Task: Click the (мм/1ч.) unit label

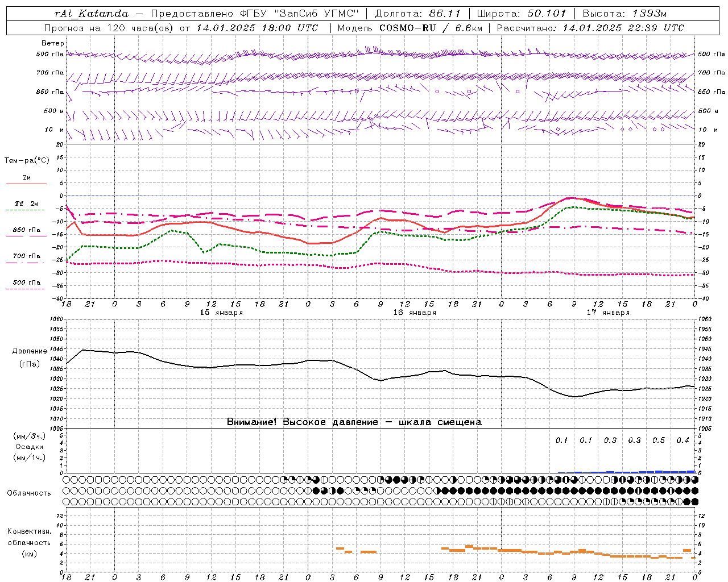Action: point(30,458)
